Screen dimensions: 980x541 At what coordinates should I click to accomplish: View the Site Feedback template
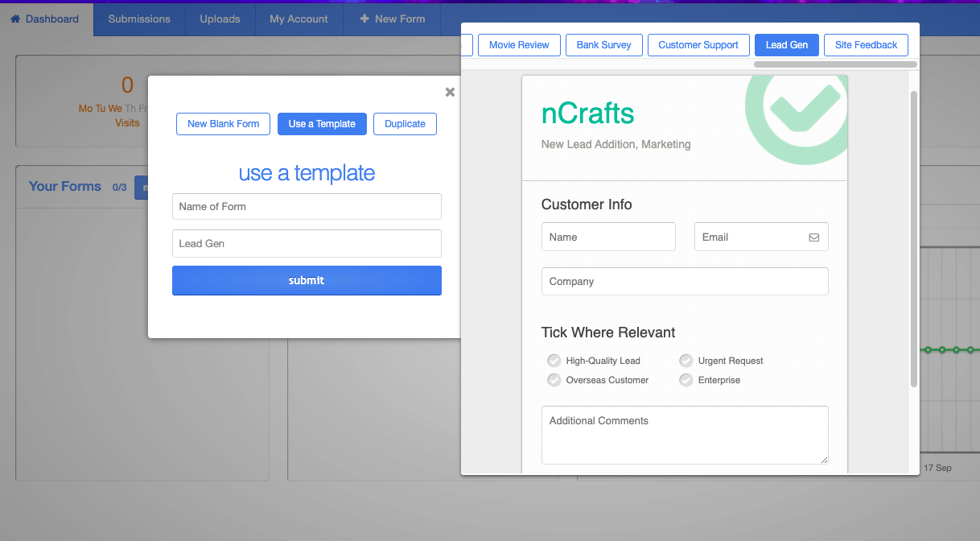pyautogui.click(x=866, y=45)
